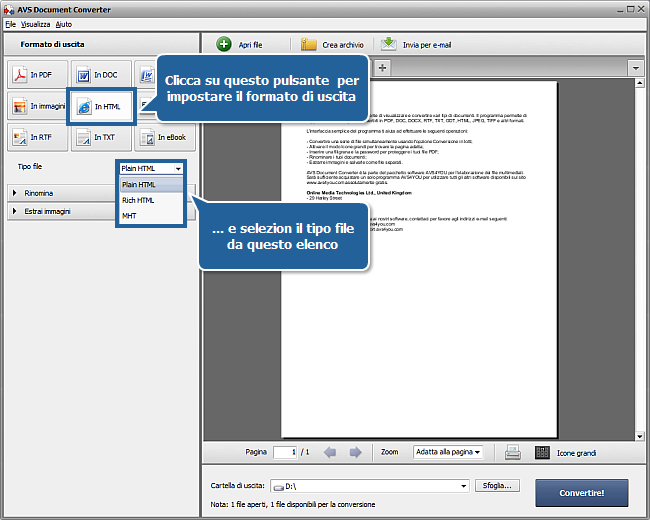The height and width of the screenshot is (520, 650).
Task: Open the Tipo file dropdown
Action: pos(151,168)
